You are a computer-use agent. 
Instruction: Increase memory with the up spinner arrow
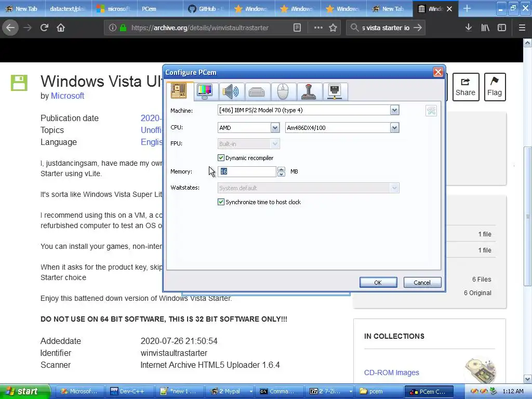pyautogui.click(x=281, y=169)
